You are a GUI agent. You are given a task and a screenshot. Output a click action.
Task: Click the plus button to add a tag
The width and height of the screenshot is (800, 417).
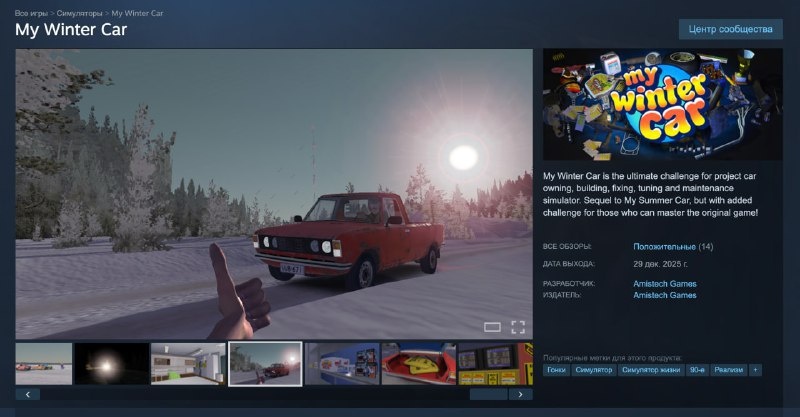tap(755, 370)
